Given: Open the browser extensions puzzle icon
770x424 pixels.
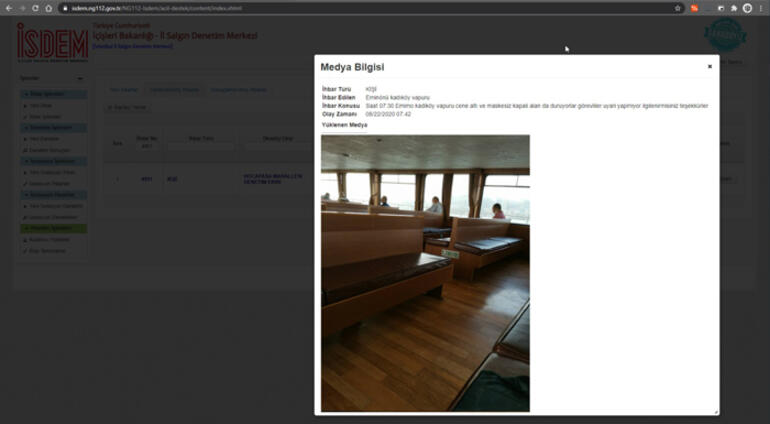Looking at the screenshot, I should pyautogui.click(x=733, y=8).
